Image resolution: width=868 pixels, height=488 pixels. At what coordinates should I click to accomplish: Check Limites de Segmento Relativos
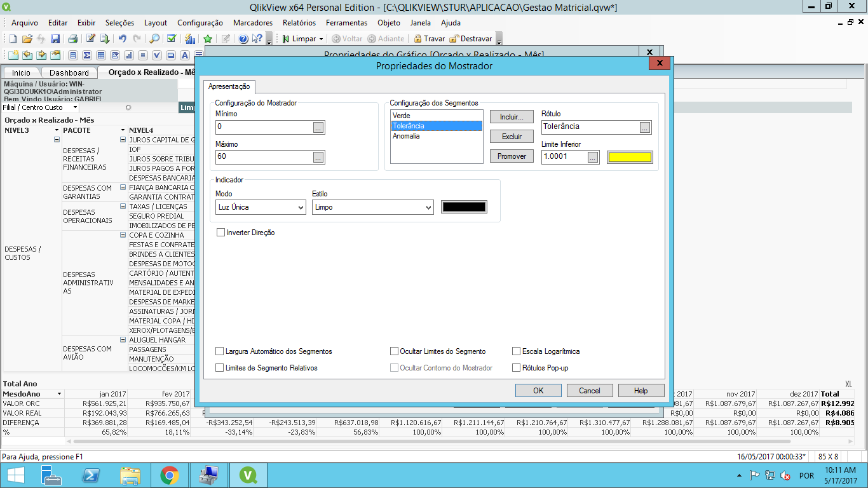click(x=220, y=367)
